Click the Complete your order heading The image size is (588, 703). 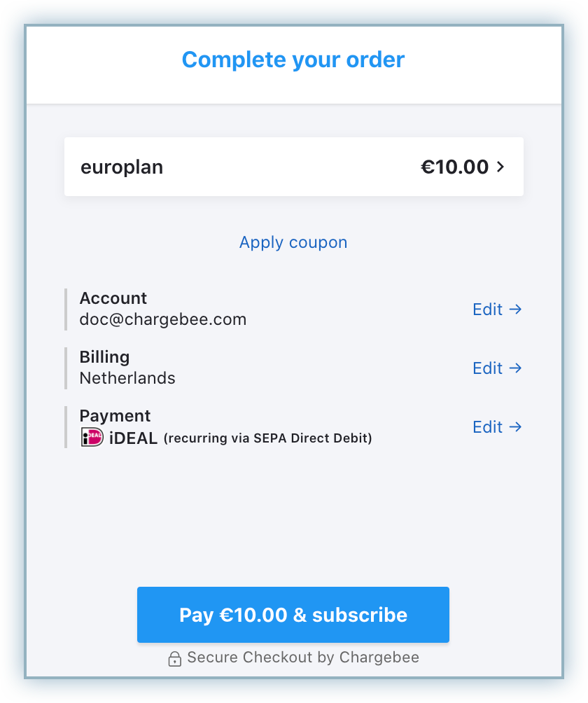click(293, 60)
